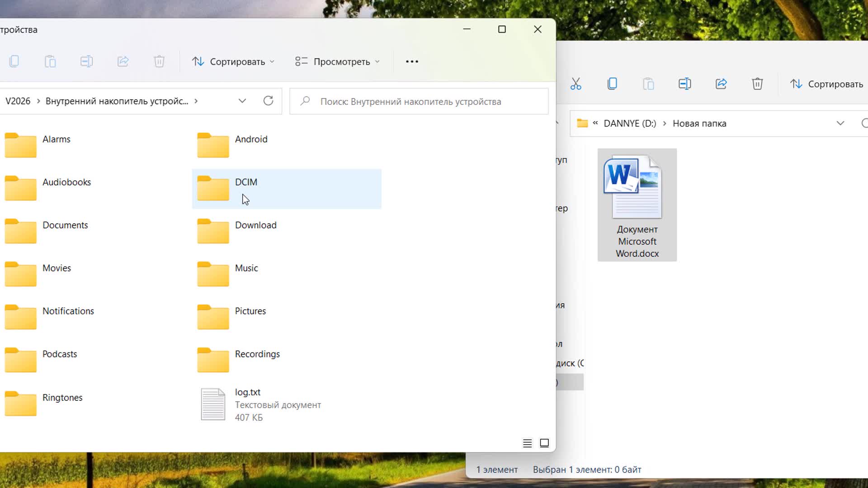The width and height of the screenshot is (868, 488).
Task: Click the Rename icon in toolbar
Action: click(x=86, y=61)
